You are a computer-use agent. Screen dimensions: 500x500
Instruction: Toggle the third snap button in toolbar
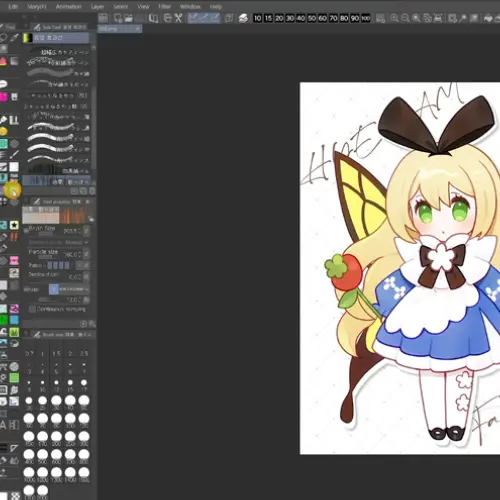point(215,18)
